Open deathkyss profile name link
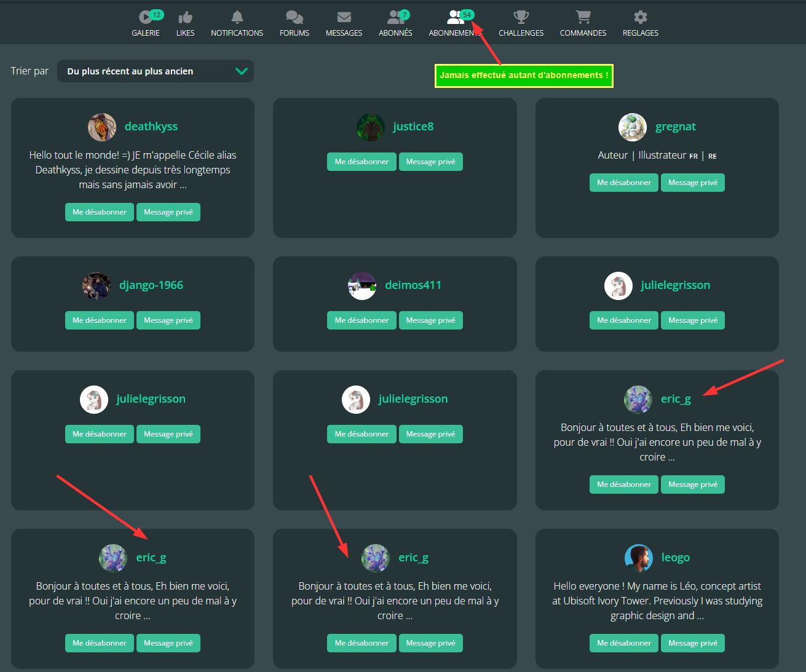The image size is (806, 672). [x=151, y=127]
